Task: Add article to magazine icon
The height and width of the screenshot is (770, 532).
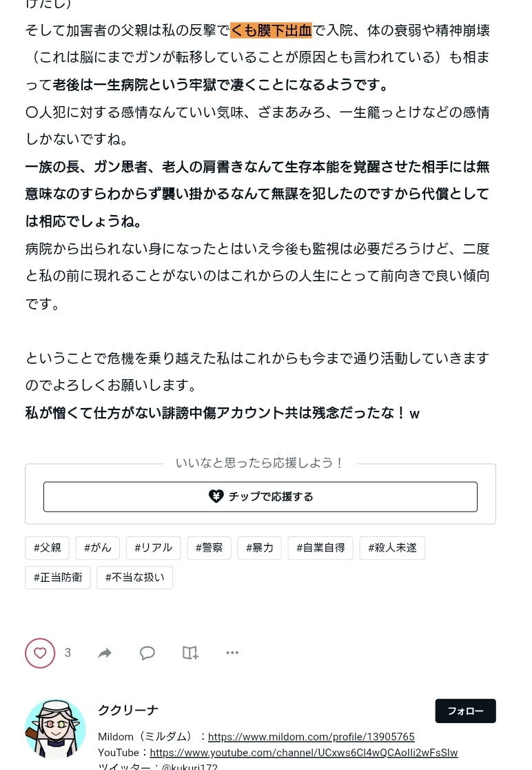Action: tap(190, 653)
